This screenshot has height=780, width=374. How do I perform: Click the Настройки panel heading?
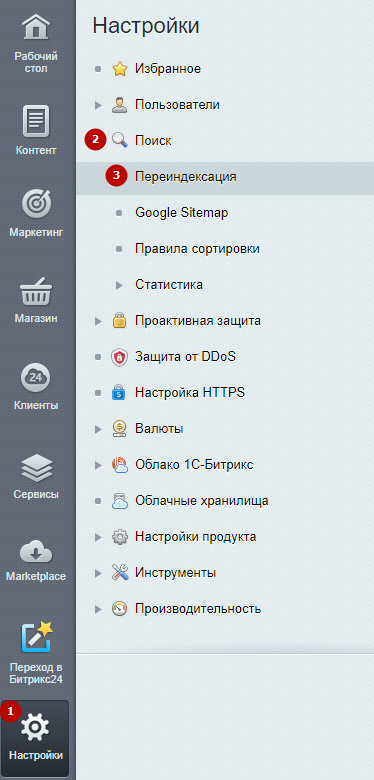[146, 26]
